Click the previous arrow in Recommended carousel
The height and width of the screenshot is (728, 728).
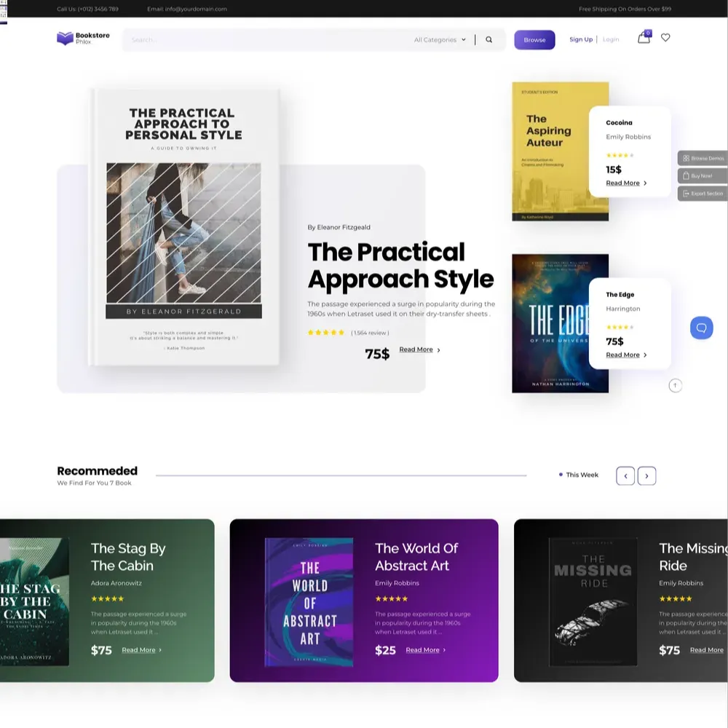tap(625, 475)
